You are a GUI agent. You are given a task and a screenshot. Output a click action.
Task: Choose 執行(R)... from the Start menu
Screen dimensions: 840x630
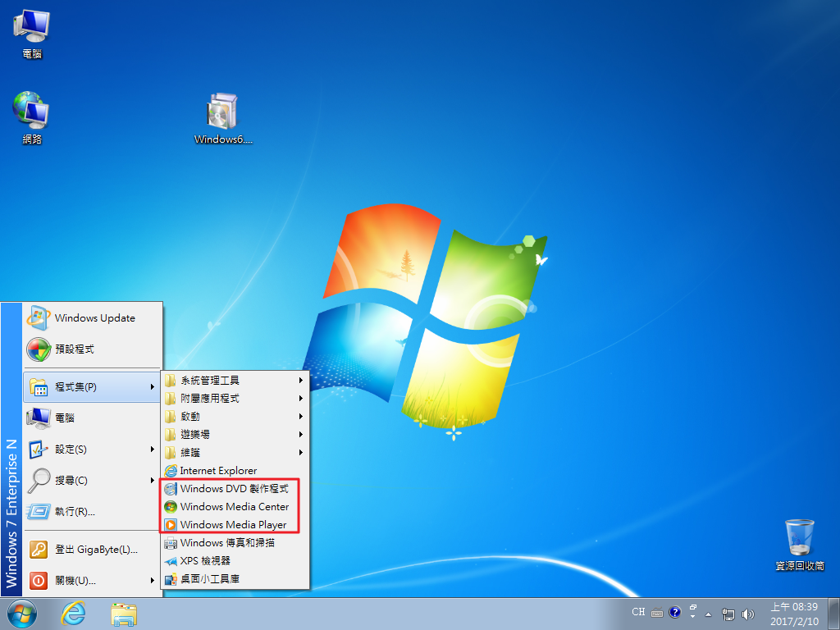[75, 512]
